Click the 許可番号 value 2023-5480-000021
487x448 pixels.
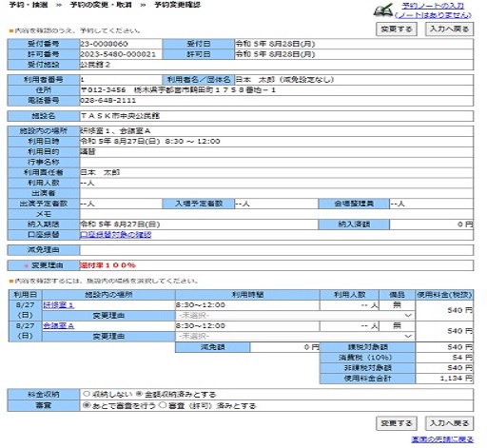[118, 54]
